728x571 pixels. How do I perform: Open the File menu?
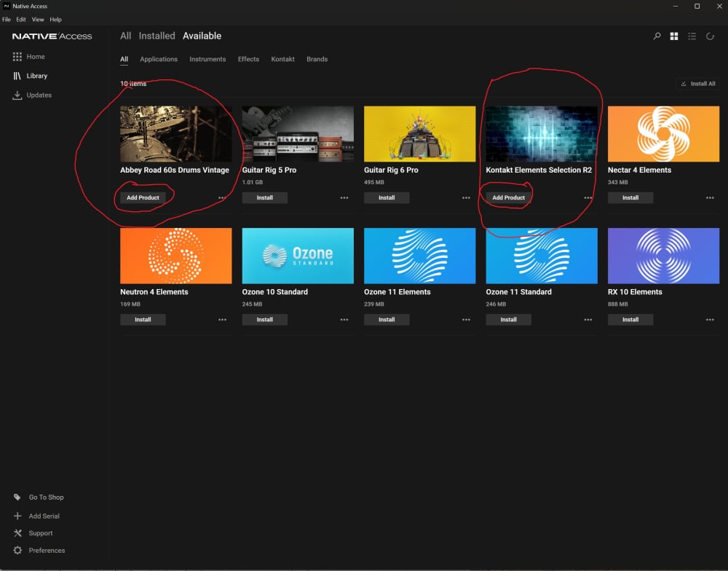coord(7,20)
